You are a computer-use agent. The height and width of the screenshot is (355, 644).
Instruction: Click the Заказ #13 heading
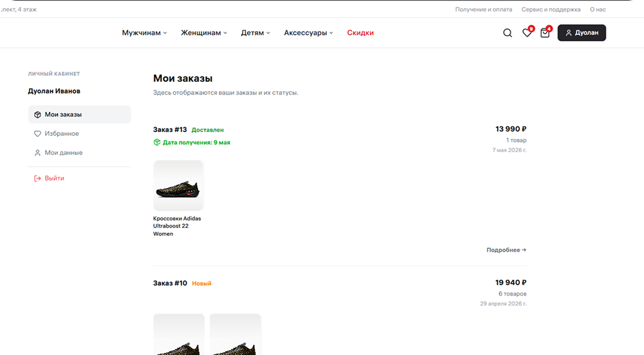pyautogui.click(x=170, y=129)
